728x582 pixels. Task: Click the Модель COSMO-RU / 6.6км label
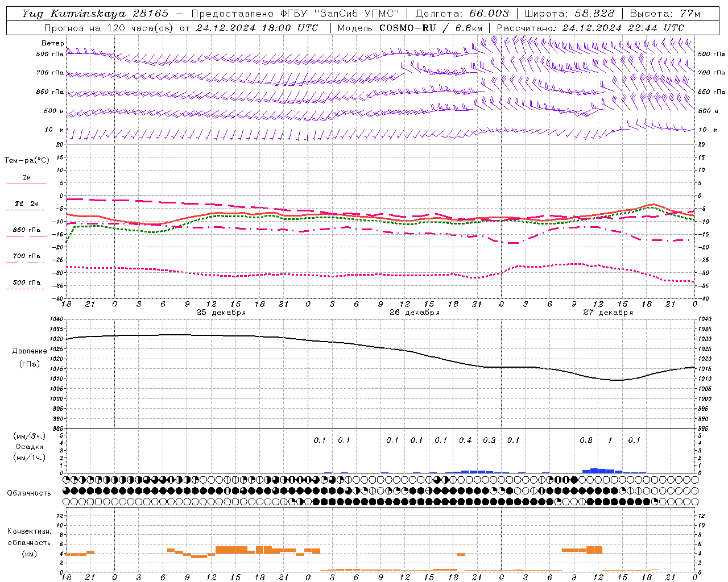point(409,28)
